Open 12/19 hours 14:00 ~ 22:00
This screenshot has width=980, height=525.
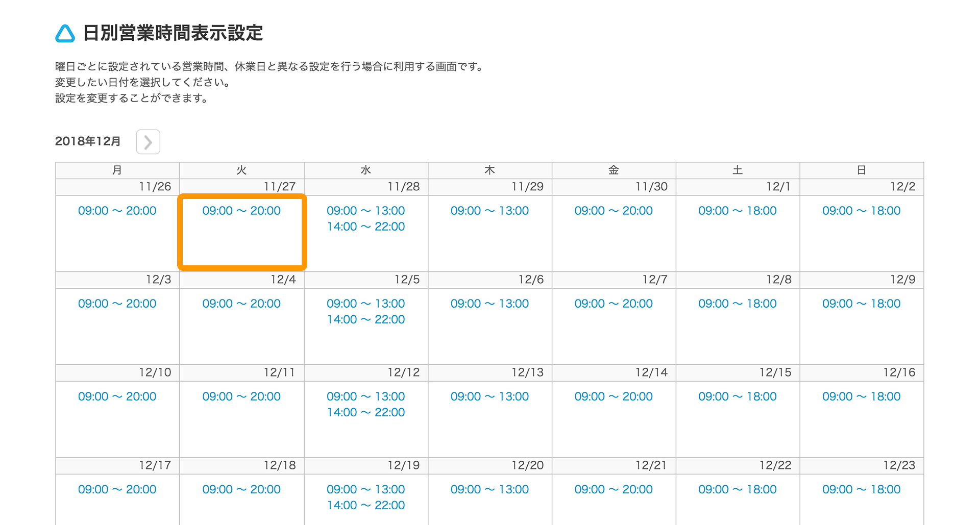[x=366, y=505]
